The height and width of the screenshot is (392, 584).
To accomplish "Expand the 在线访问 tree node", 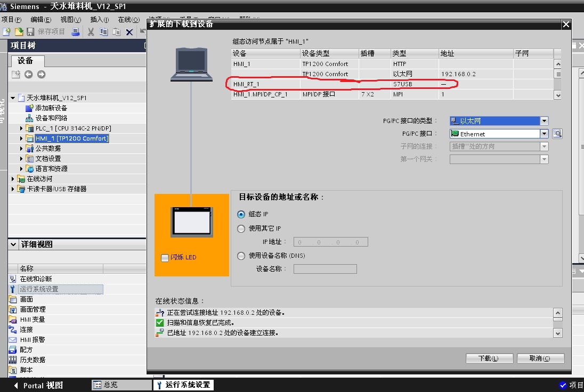I will [13, 178].
